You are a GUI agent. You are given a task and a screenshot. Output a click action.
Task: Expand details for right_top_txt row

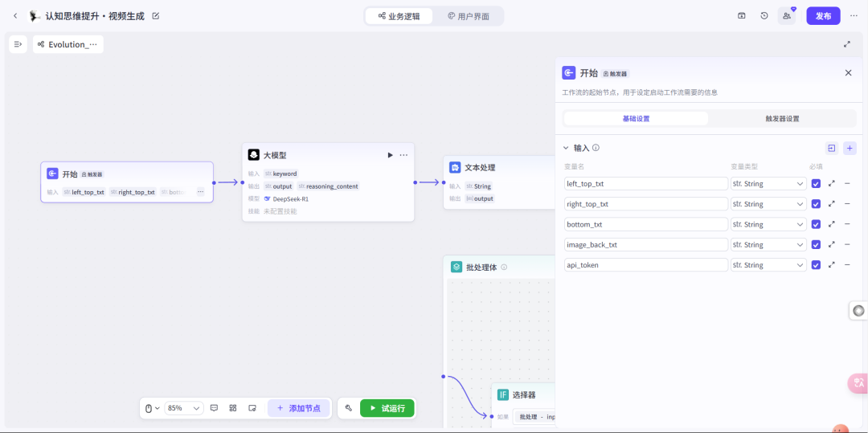point(832,204)
